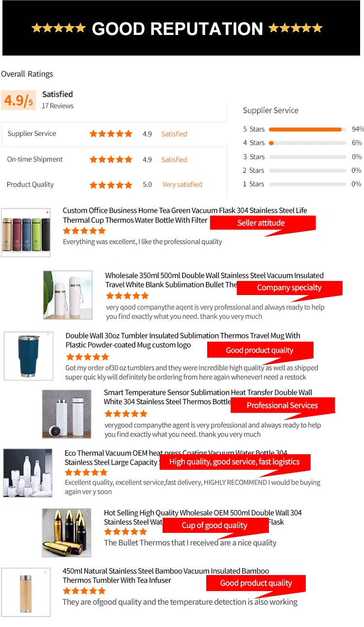Open the Custom Office Business Home Tea flask title
Screen dimensions: 364x627
point(185,215)
